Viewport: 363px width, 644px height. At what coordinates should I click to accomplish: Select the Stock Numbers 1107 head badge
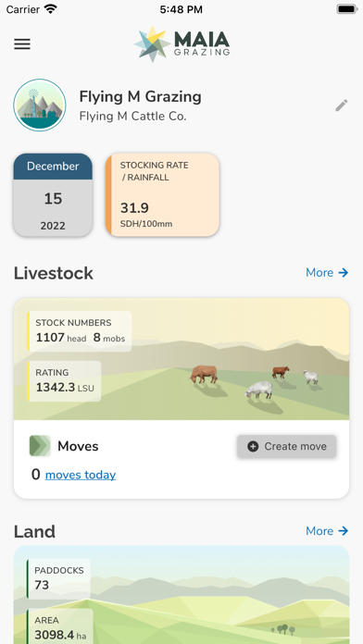point(80,331)
